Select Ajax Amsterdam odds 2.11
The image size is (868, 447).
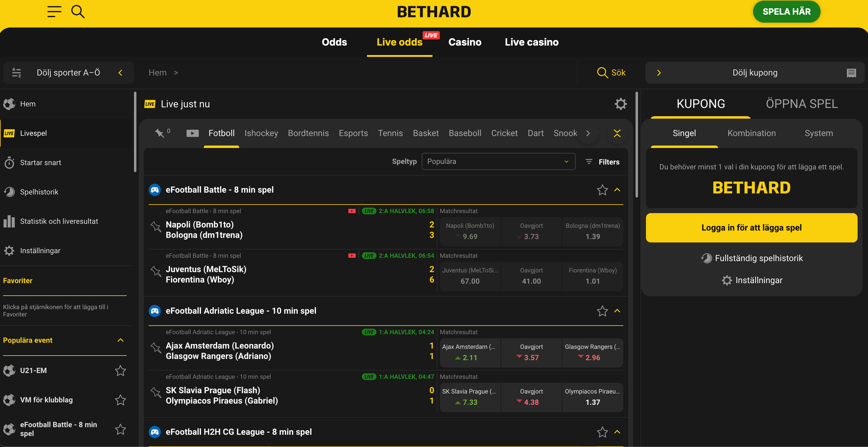[x=470, y=352]
